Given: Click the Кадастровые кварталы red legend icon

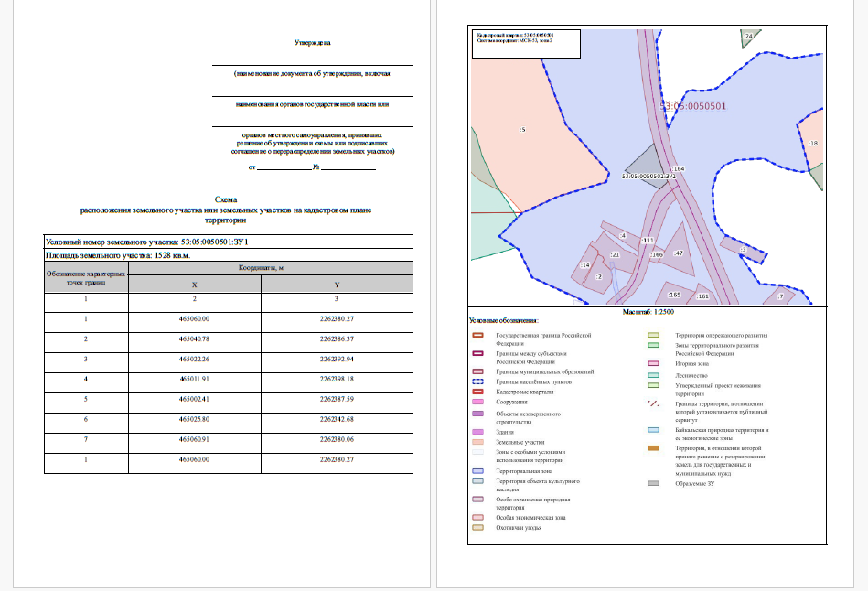Looking at the screenshot, I should click(477, 392).
